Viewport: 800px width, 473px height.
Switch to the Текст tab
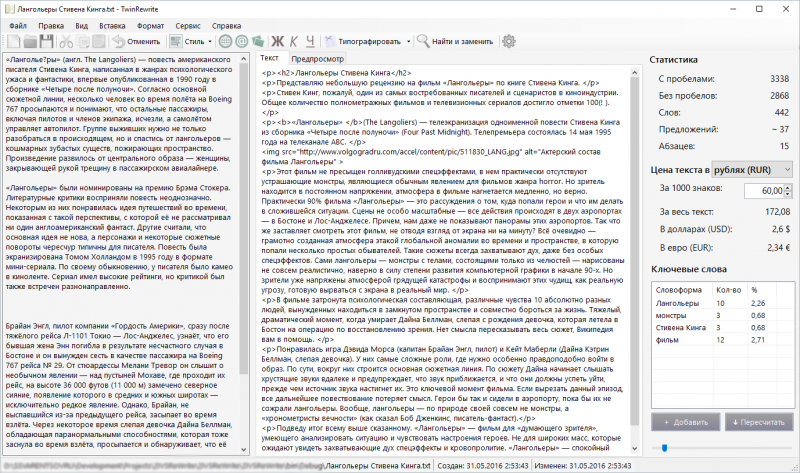coord(269,58)
